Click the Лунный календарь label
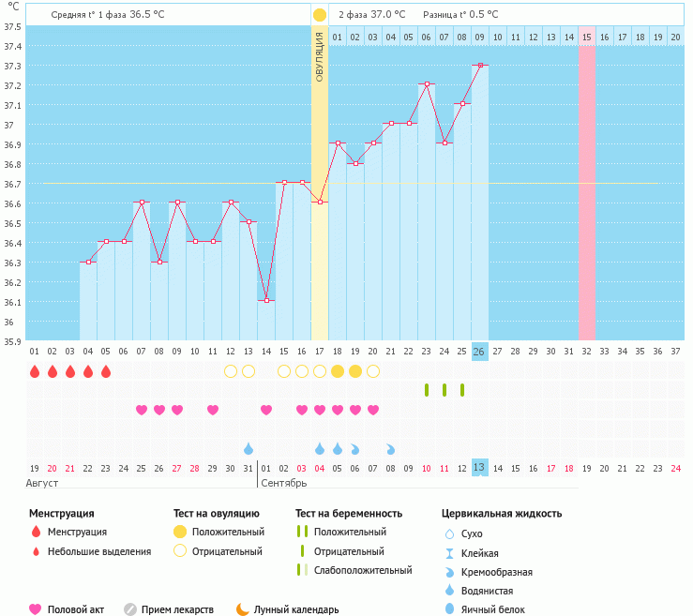 tap(297, 609)
